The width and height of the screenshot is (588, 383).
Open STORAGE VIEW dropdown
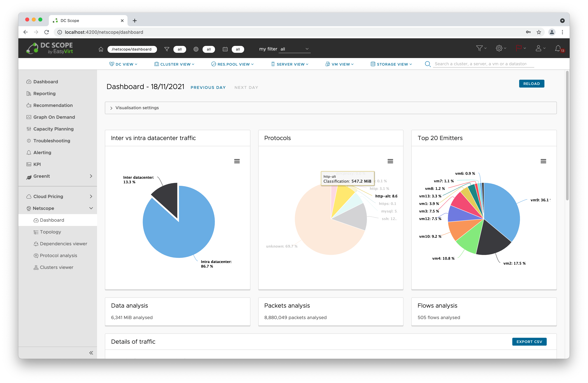pos(391,64)
